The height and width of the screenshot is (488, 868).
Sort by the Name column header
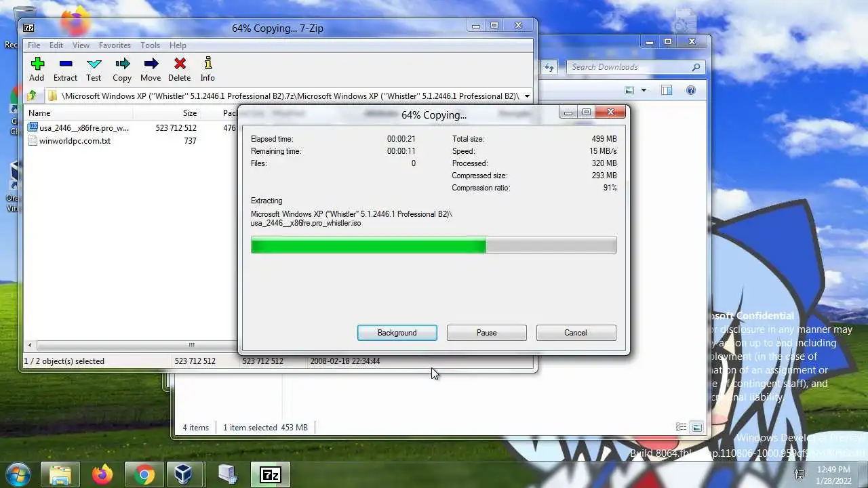coord(39,113)
